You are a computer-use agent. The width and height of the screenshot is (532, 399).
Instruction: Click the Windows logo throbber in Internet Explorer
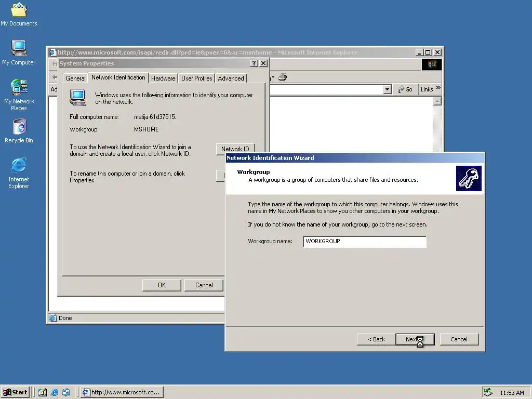[432, 64]
